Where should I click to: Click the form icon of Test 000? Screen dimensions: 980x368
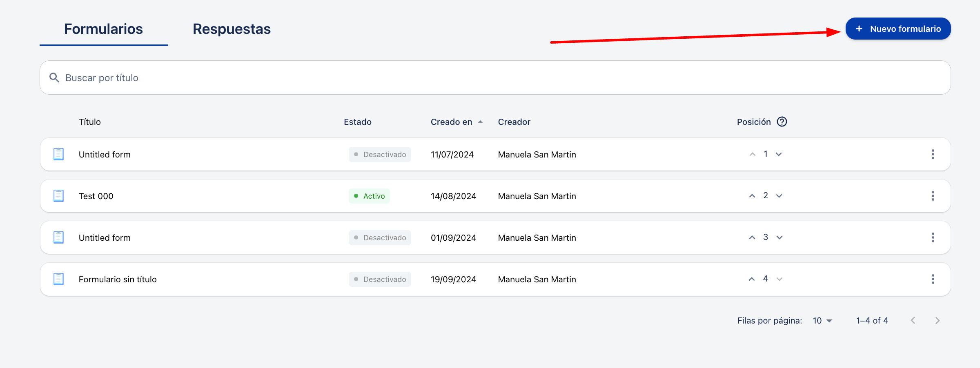(x=59, y=196)
